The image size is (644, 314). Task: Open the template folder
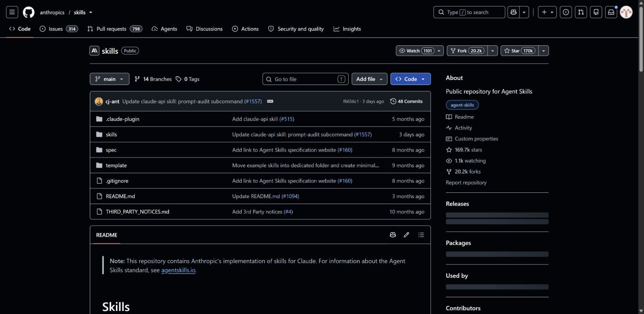pos(116,165)
